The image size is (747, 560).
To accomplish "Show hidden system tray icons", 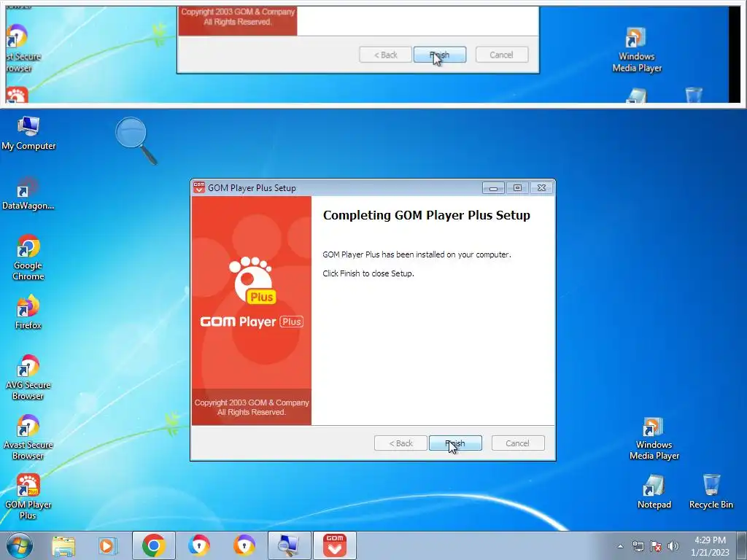I will [x=620, y=546].
